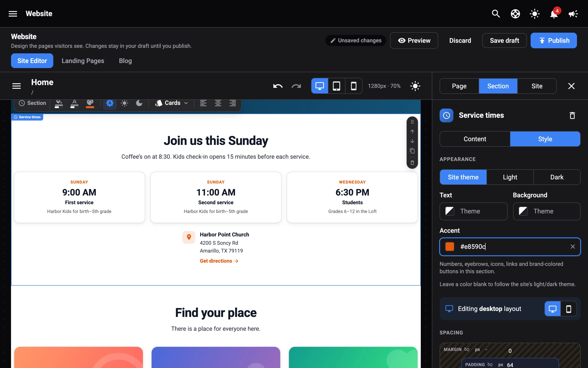Switch canvas to mobile viewport
This screenshot has width=588, height=368.
(x=353, y=86)
